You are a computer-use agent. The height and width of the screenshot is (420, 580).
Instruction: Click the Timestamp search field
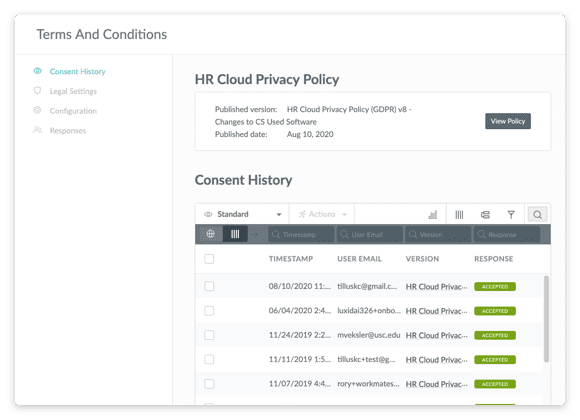(x=301, y=235)
